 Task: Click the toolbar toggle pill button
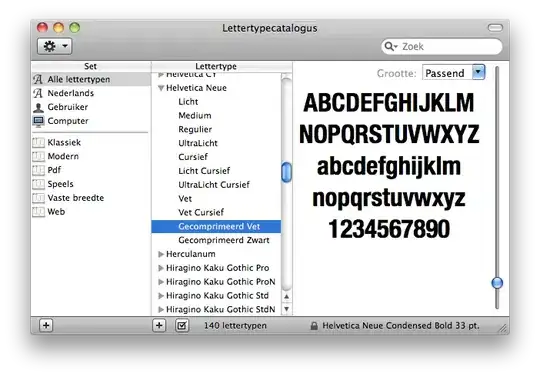point(495,28)
